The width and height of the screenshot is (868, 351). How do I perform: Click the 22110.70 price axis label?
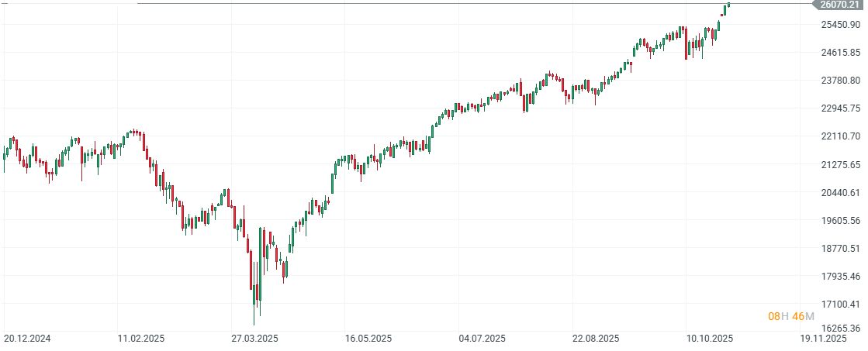(x=841, y=136)
